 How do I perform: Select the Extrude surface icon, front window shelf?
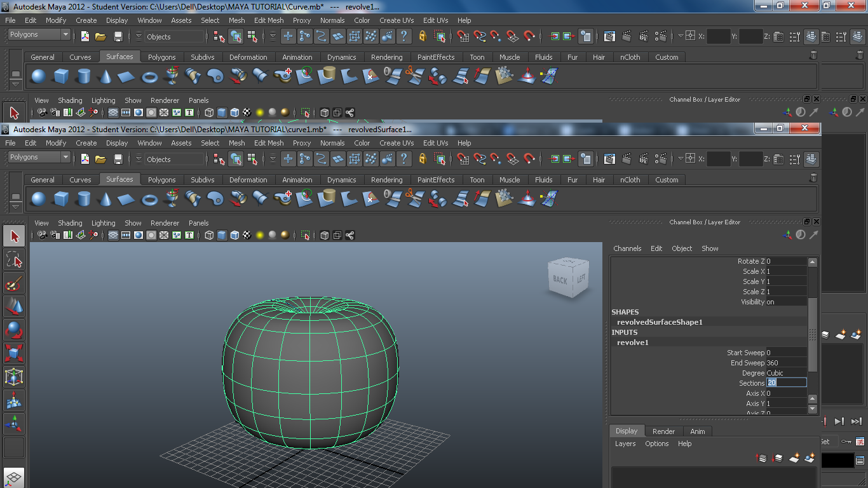[238, 199]
